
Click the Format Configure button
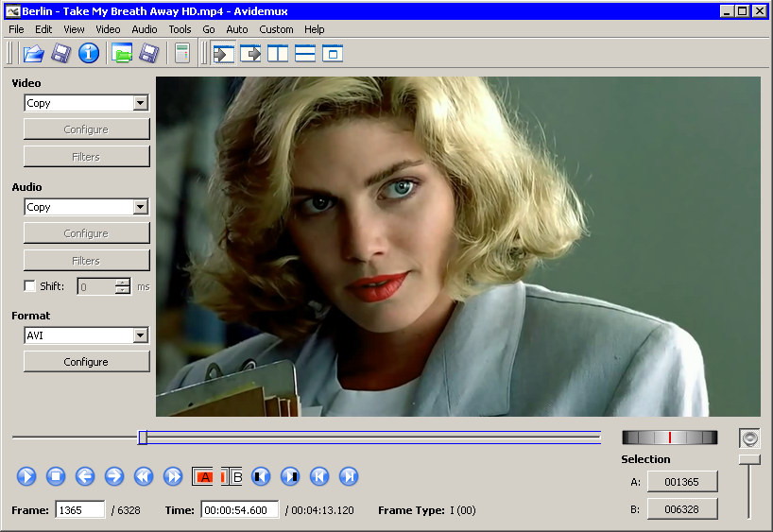pyautogui.click(x=86, y=362)
